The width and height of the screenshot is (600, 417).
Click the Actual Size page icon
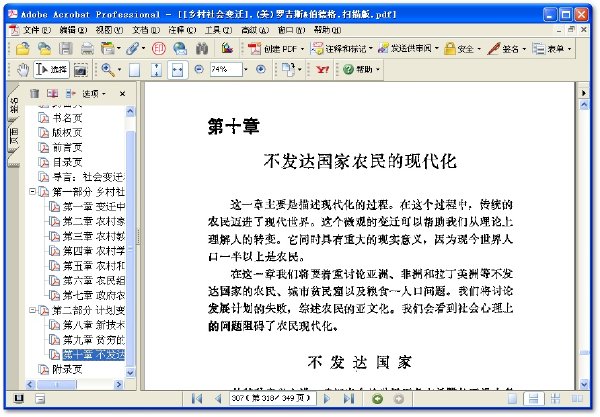tap(134, 70)
